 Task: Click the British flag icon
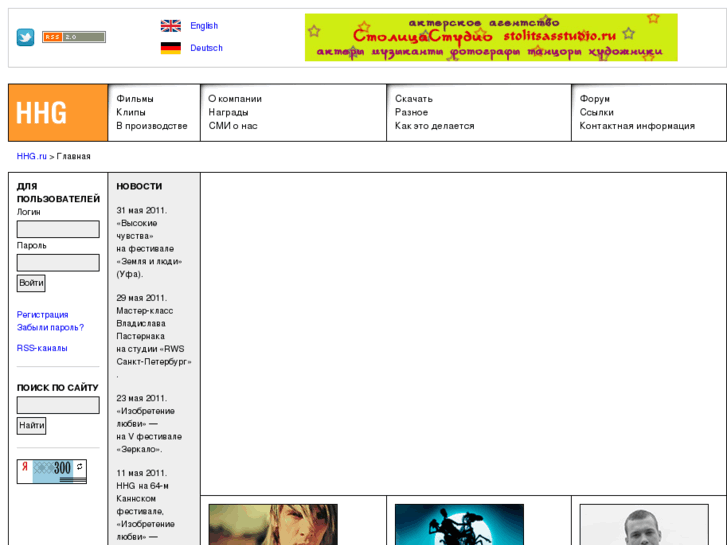pyautogui.click(x=171, y=26)
